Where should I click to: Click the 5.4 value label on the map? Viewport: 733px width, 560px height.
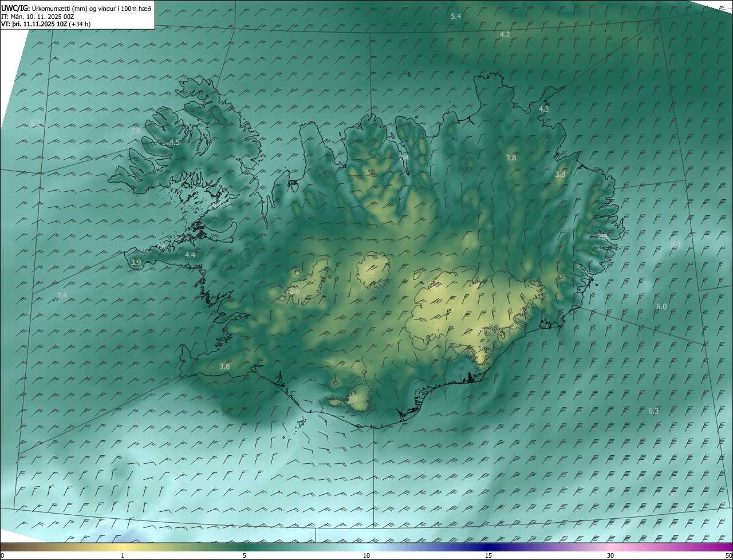(x=456, y=17)
